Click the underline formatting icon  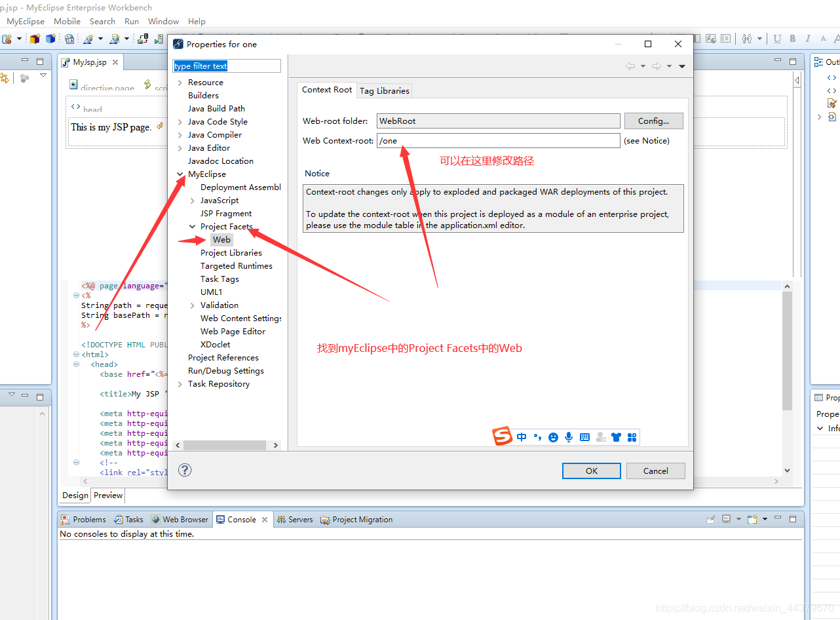point(777,39)
